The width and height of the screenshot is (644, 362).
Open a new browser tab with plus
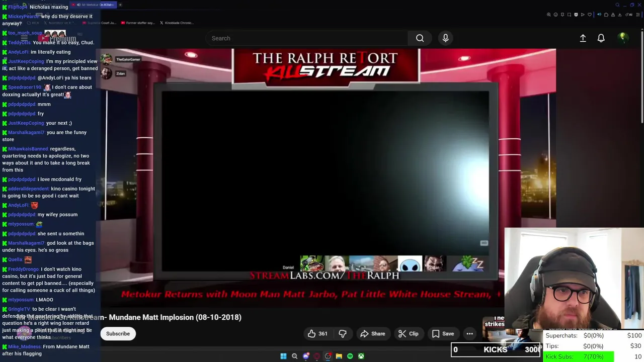(120, 5)
